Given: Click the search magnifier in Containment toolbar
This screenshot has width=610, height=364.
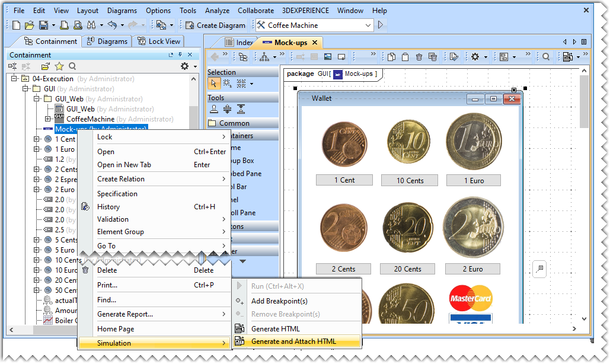Looking at the screenshot, I should pos(72,66).
